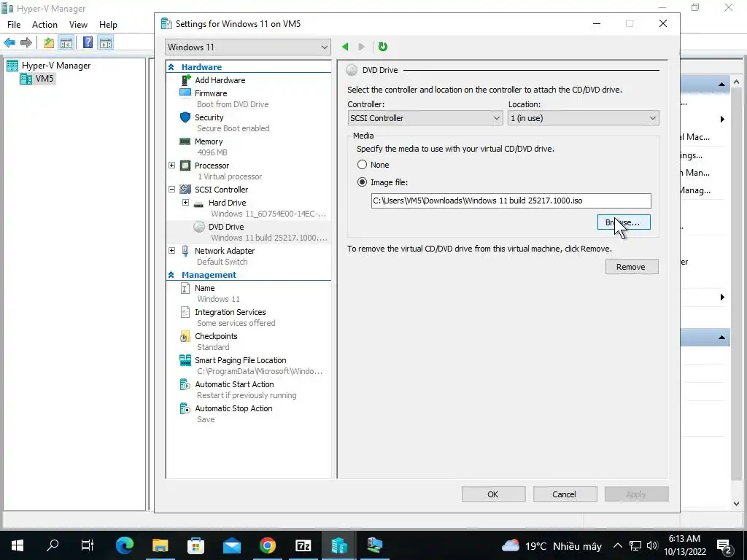The width and height of the screenshot is (747, 560).
Task: Click the gray next-VM arrow in Settings
Action: [x=361, y=47]
